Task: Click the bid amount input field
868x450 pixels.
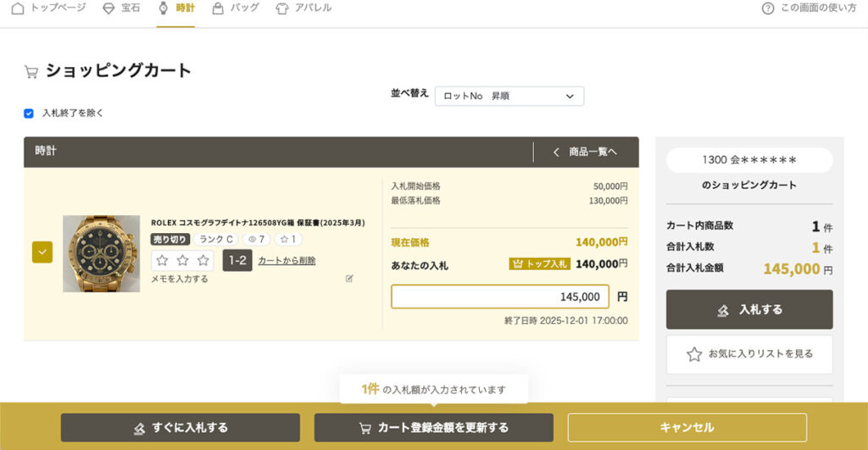Action: (499, 297)
